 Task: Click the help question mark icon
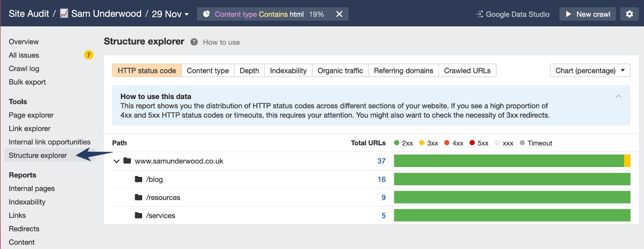tap(194, 42)
